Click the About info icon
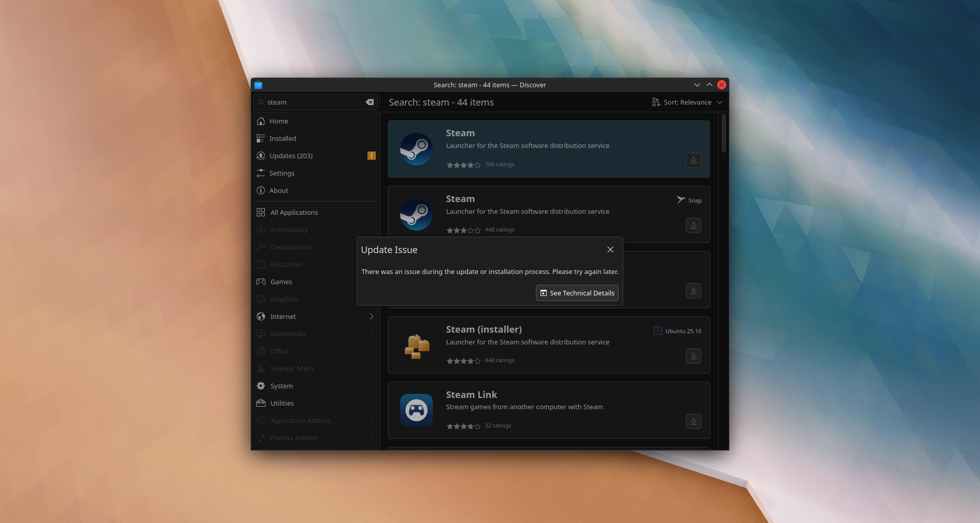The height and width of the screenshot is (523, 980). 261,190
